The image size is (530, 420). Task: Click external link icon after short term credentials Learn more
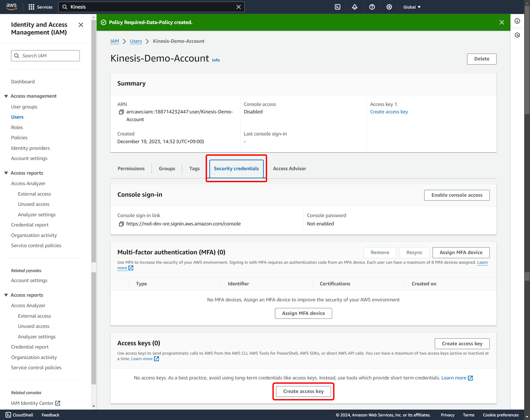(x=470, y=378)
